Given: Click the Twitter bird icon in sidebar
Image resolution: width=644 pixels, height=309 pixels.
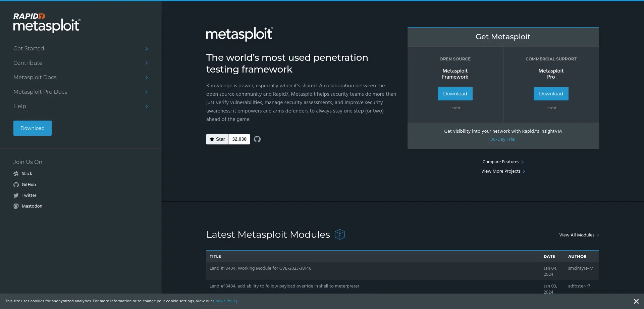Looking at the screenshot, I should (x=16, y=195).
